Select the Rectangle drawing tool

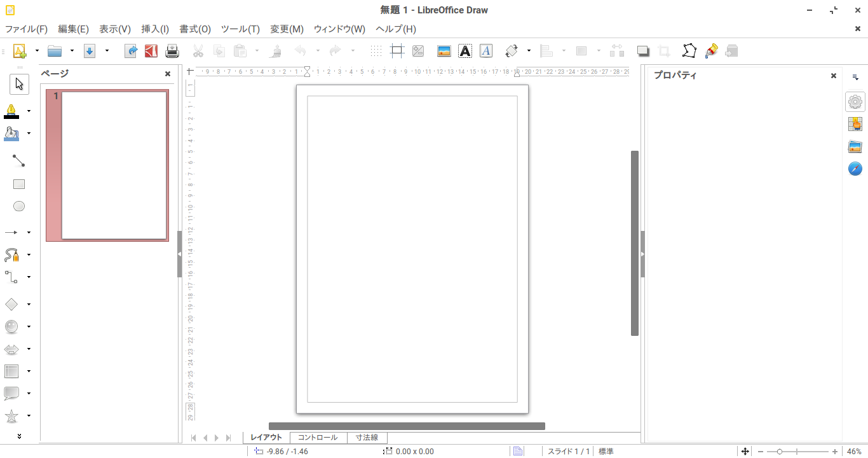click(x=19, y=184)
